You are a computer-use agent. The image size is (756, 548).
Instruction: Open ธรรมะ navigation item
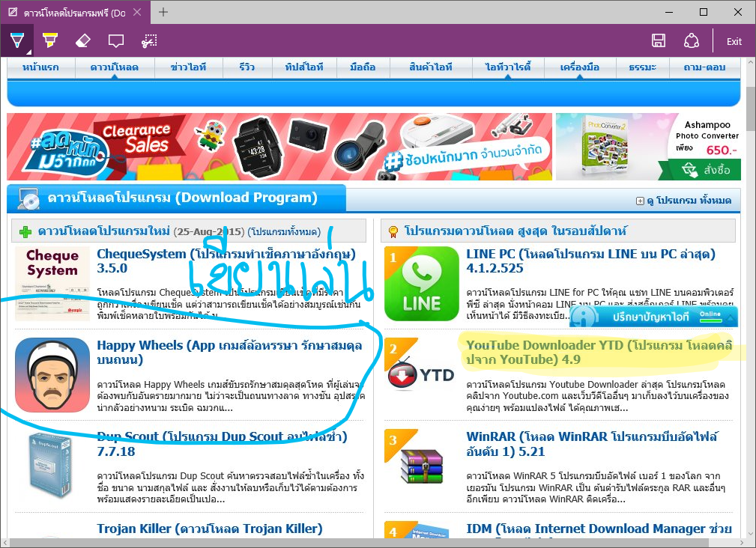[x=642, y=67]
